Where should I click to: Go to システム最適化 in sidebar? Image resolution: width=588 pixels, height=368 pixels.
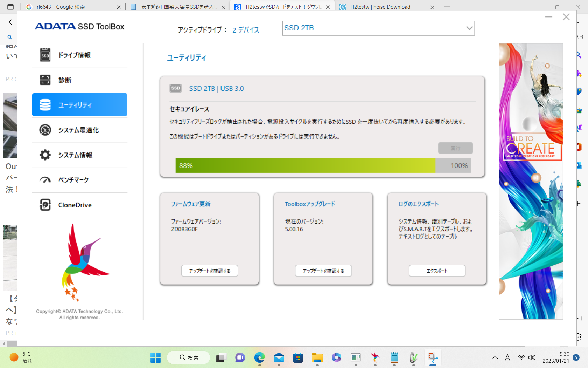[x=80, y=130]
